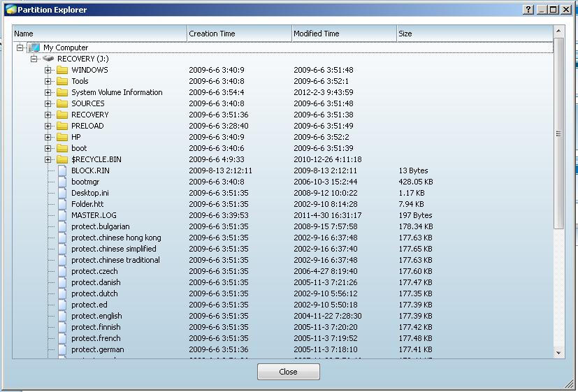578x392 pixels.
Task: Click the BLOCK.RIN file icon
Action: click(x=62, y=170)
